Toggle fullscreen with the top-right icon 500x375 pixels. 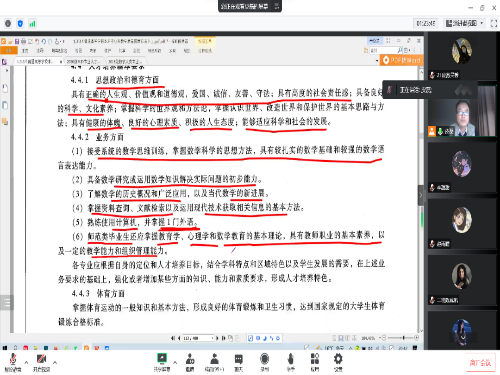(x=494, y=23)
